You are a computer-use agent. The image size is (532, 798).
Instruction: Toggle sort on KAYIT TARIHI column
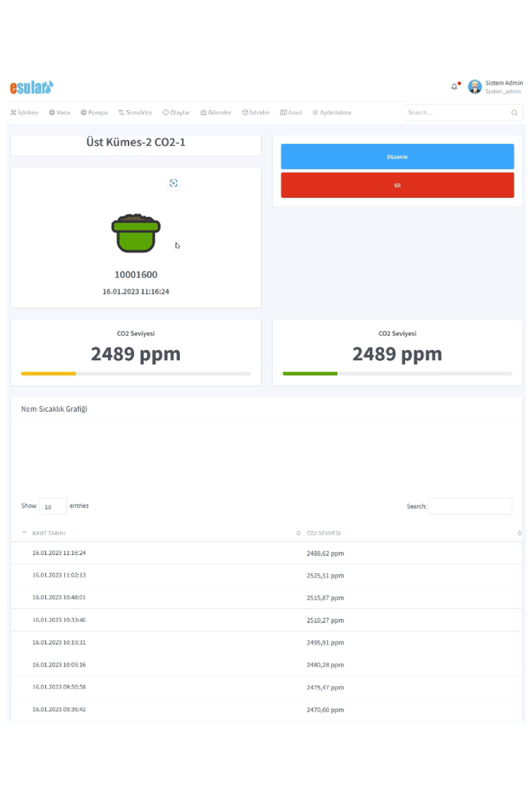coord(24,532)
